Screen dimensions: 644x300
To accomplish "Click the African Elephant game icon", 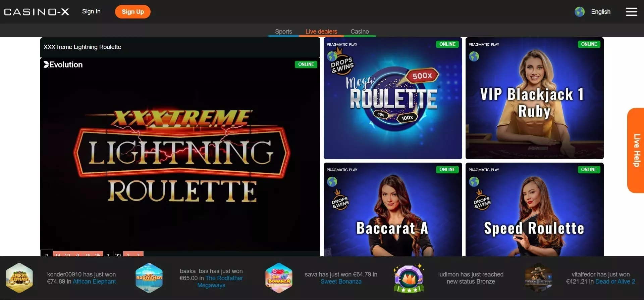I will [x=19, y=278].
